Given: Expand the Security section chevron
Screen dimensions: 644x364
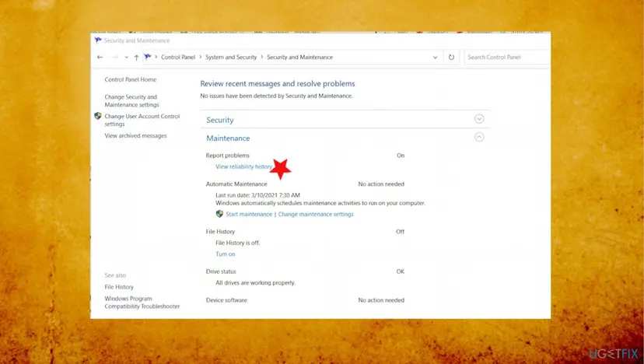Looking at the screenshot, I should coord(479,119).
